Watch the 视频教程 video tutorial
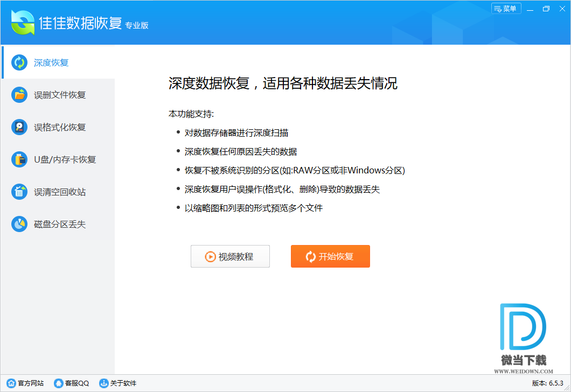This screenshot has width=571, height=392. click(x=230, y=256)
